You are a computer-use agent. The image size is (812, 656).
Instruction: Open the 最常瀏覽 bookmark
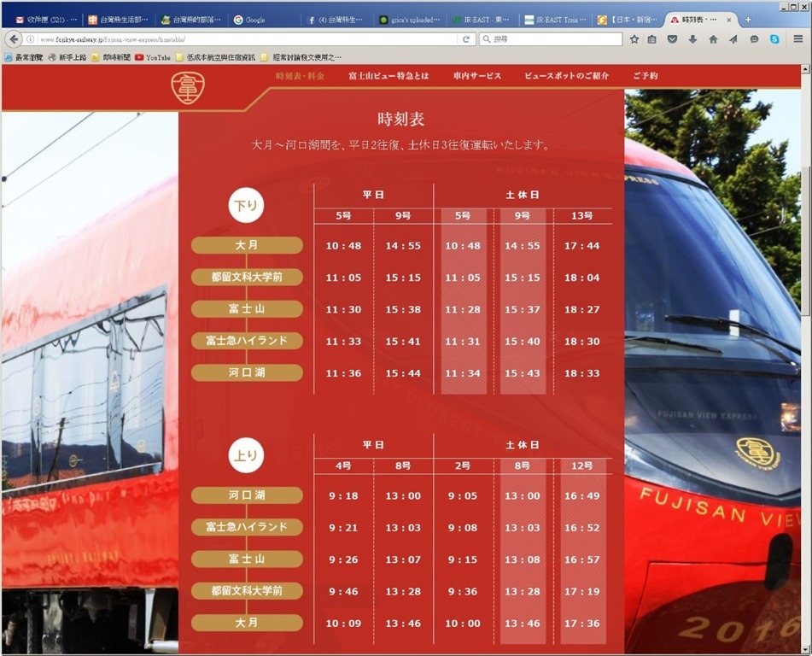coord(23,57)
